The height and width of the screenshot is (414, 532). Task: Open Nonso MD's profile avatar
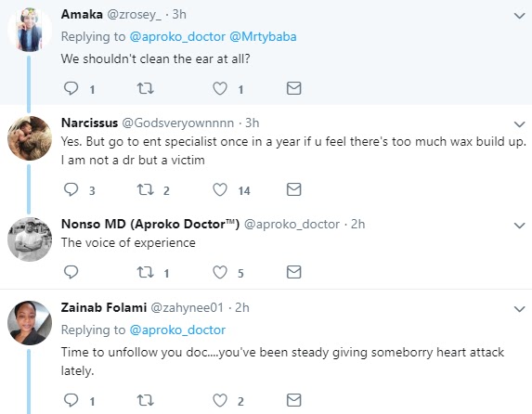(x=30, y=239)
